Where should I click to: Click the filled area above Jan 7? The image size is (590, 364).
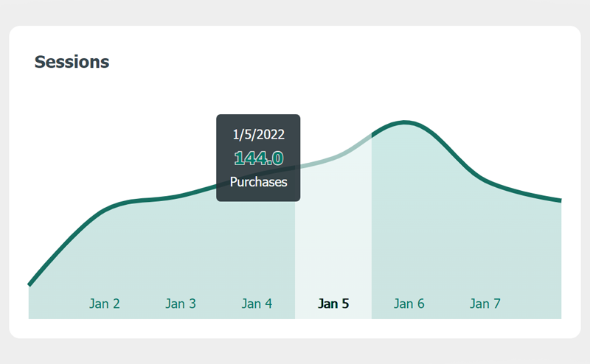[485, 243]
